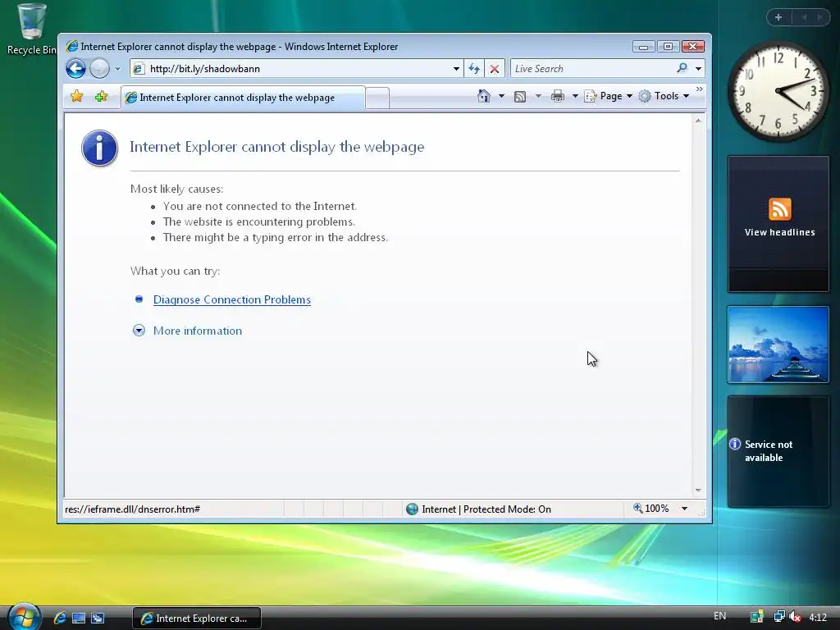Click Show Desktop in Quick Launch
The height and width of the screenshot is (630, 840).
tap(79, 618)
